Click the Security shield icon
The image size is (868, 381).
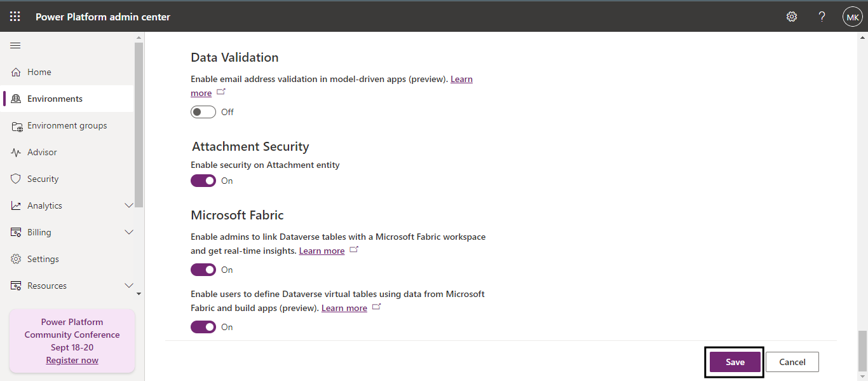(16, 179)
